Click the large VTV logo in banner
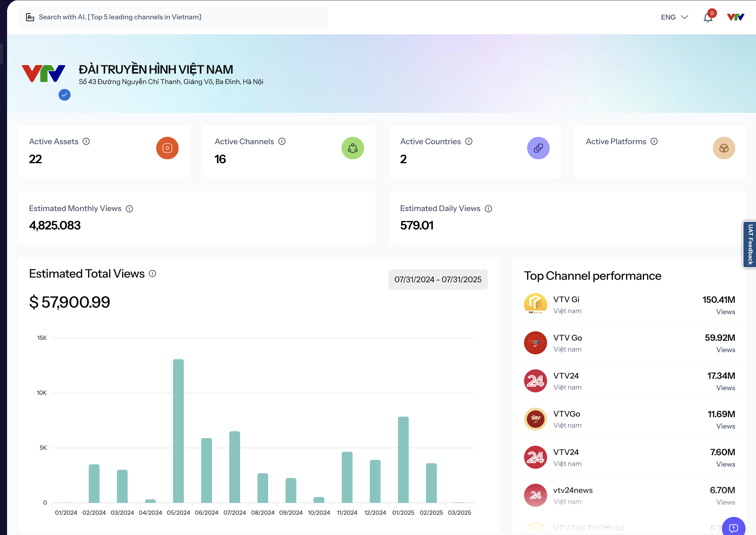 44,73
